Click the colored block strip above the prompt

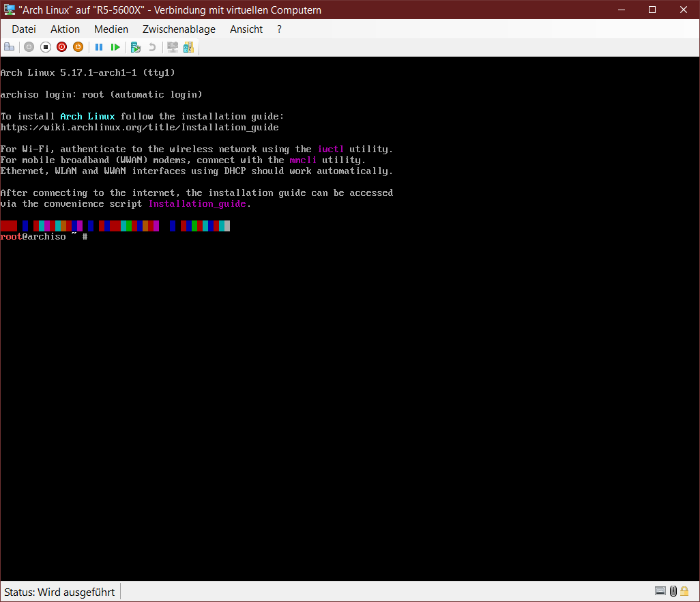[115, 225]
